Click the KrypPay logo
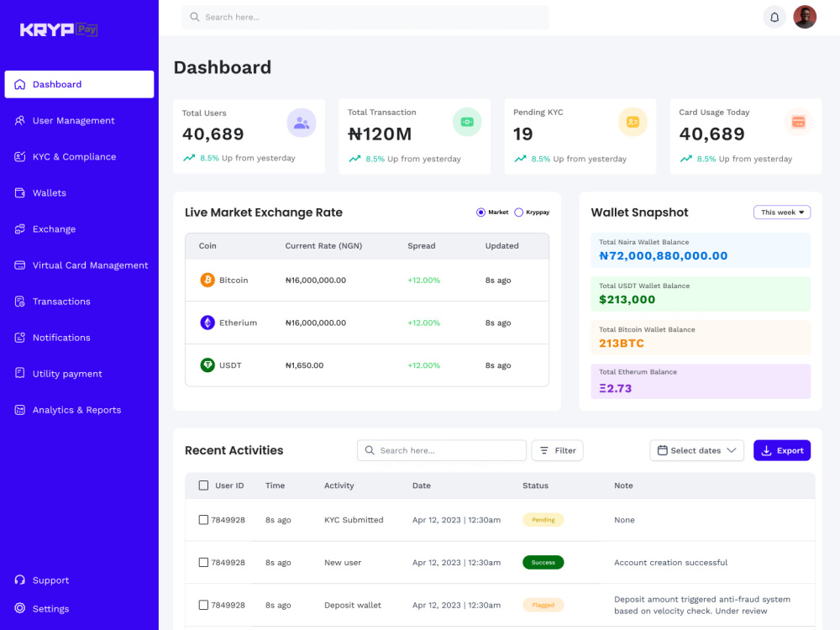The width and height of the screenshot is (840, 630). [59, 29]
